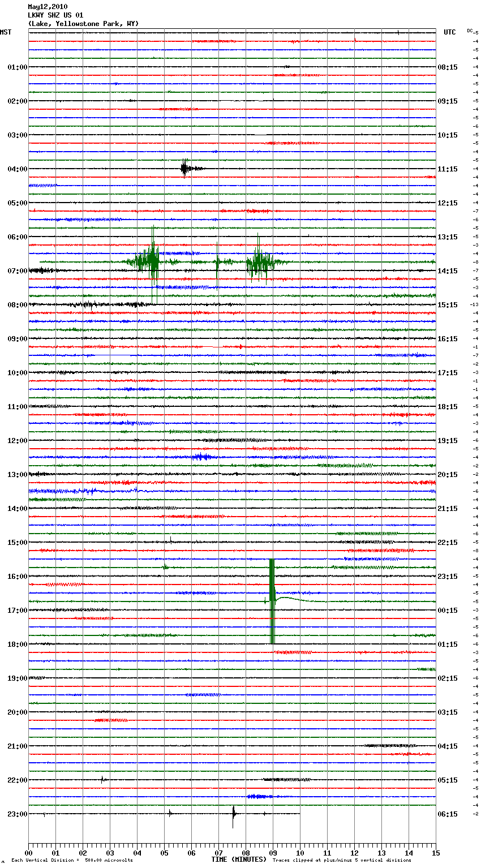Image resolution: width=481 pixels, height=868 pixels.
Task: Click the date header May12,2010
Action: point(48,7)
